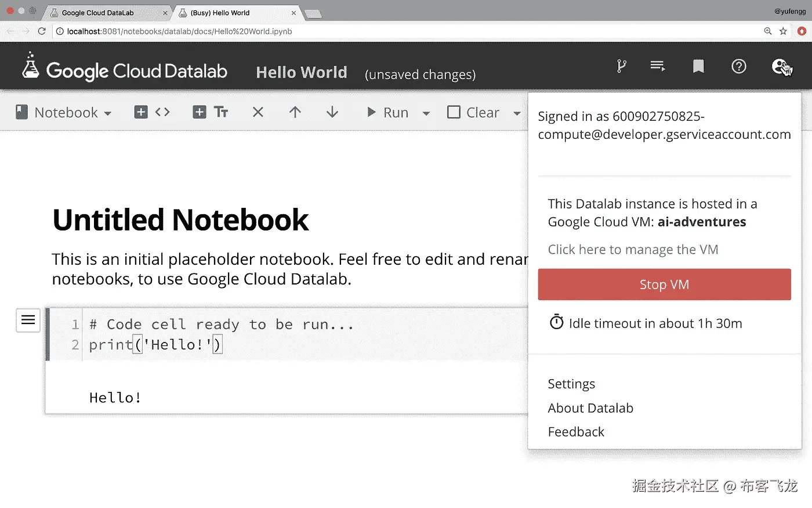Click the Idle timeout in about 1h 30m text

(655, 323)
